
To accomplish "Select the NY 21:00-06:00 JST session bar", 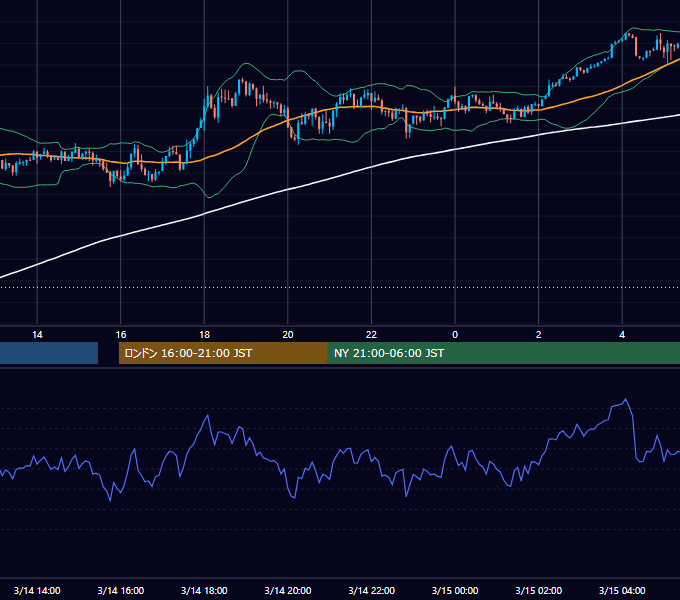I will point(503,353).
